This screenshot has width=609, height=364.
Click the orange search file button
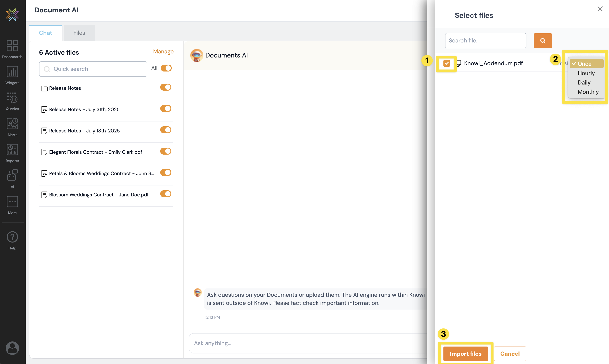coord(542,41)
